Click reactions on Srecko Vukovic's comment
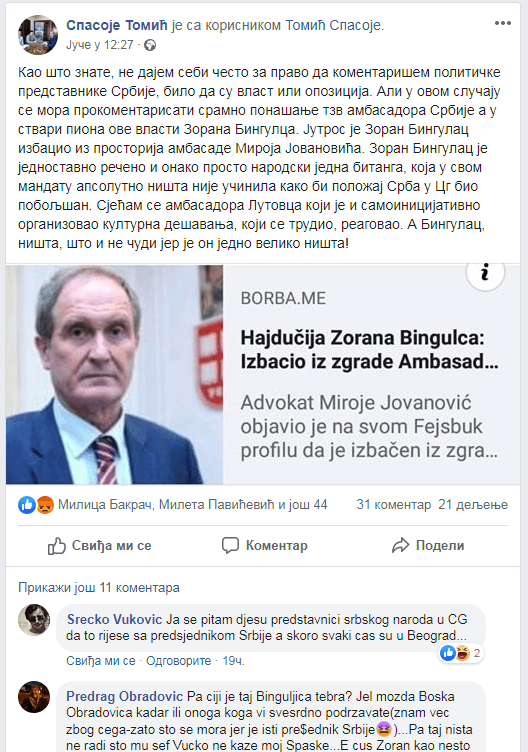The height and width of the screenshot is (752, 528). [460, 653]
